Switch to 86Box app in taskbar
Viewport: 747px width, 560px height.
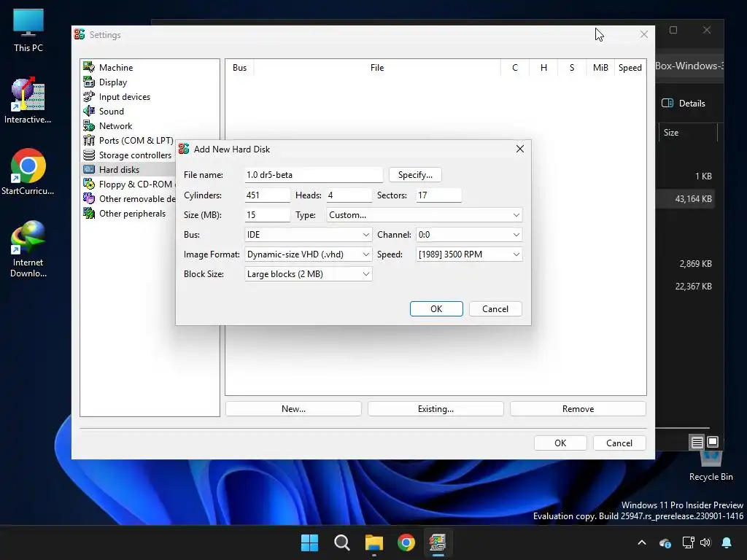point(438,542)
